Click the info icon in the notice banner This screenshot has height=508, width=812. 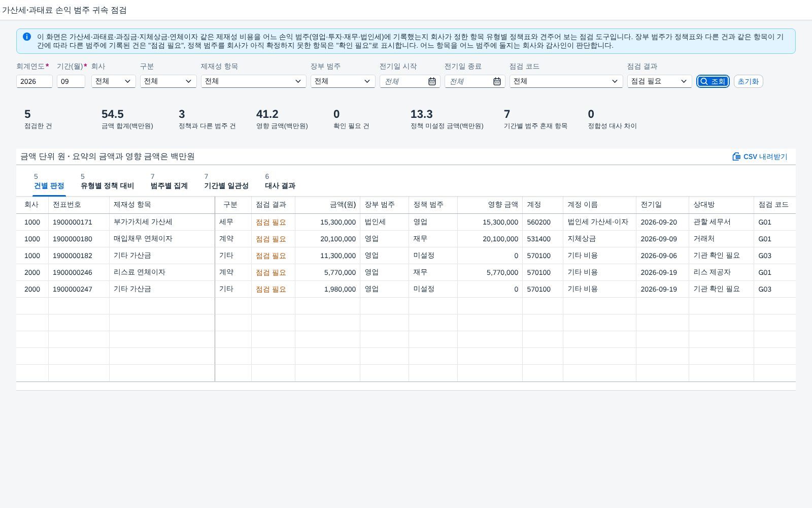click(x=27, y=37)
